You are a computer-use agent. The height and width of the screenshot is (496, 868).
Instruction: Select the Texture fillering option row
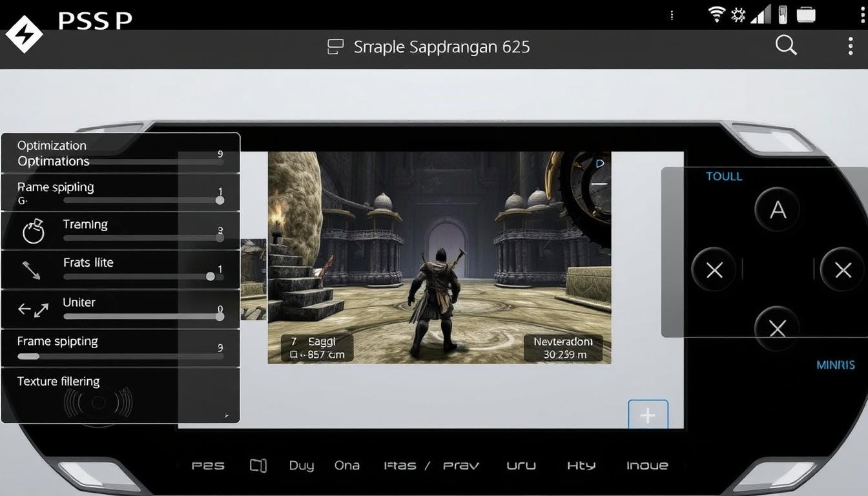pos(121,395)
